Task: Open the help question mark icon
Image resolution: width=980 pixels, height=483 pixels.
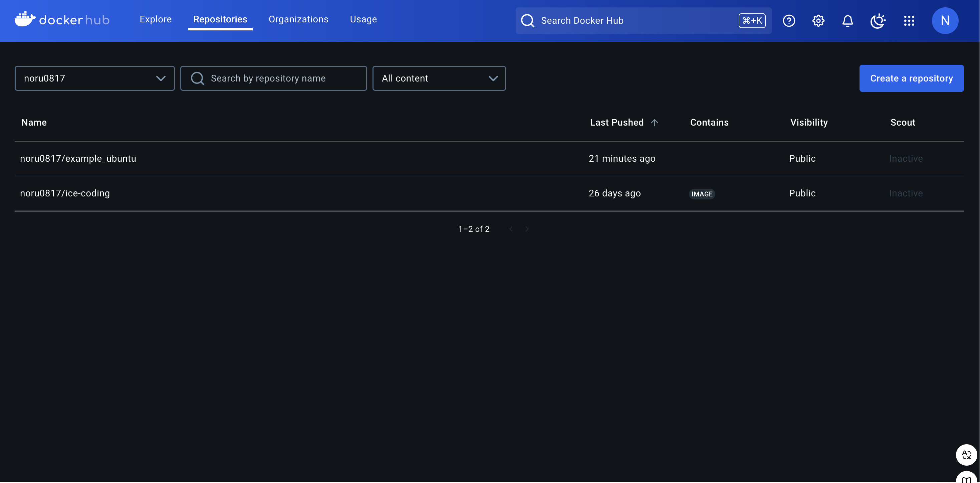Action: coord(789,21)
